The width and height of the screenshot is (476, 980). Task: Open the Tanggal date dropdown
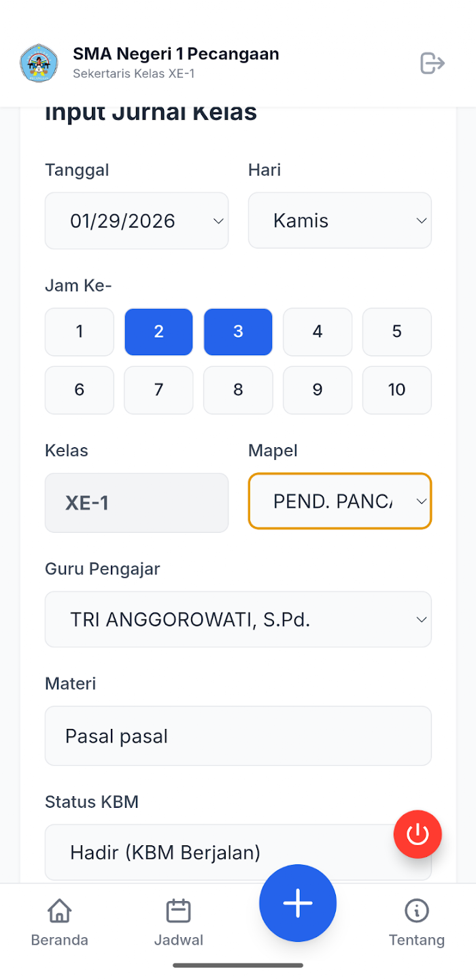tap(137, 220)
